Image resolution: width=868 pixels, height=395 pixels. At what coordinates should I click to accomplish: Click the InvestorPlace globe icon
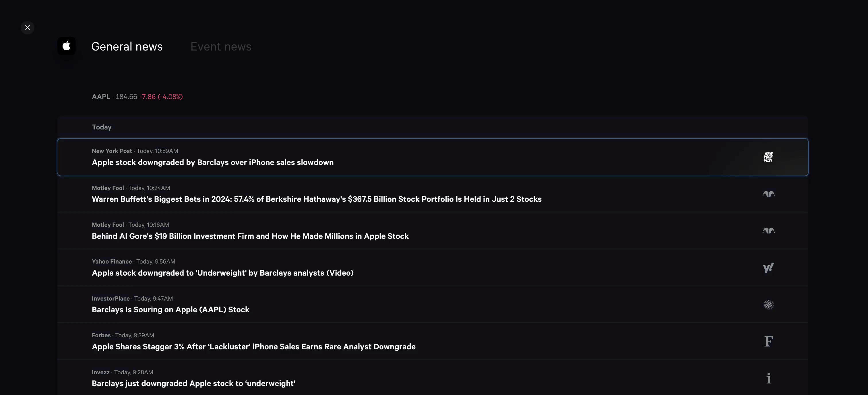[x=768, y=305]
